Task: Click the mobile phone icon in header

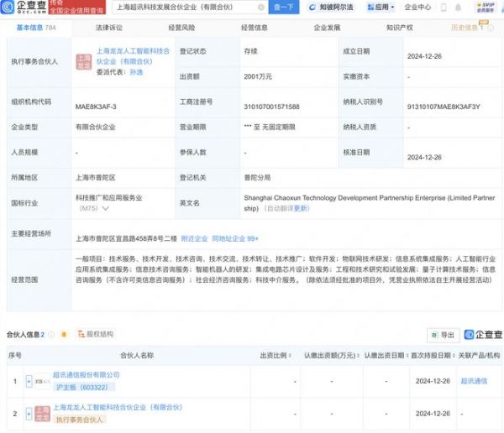Action: tap(444, 7)
